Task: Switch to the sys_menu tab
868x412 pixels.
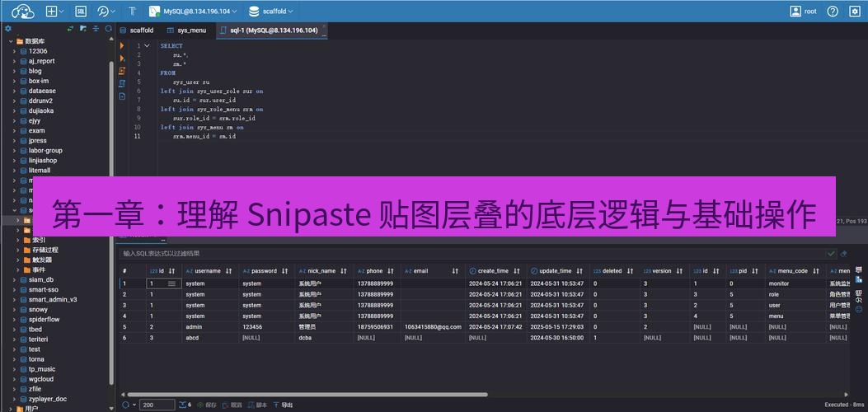Action: [186, 30]
